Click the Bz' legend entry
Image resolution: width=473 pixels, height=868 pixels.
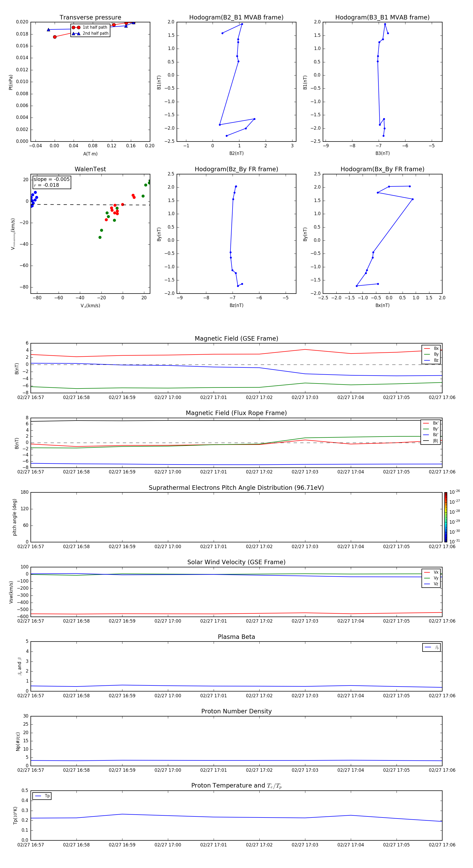(431, 435)
